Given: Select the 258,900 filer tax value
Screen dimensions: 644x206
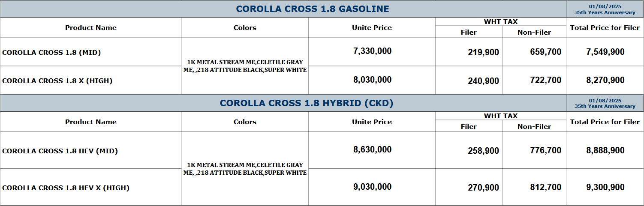Looking at the screenshot, I should [x=483, y=151].
